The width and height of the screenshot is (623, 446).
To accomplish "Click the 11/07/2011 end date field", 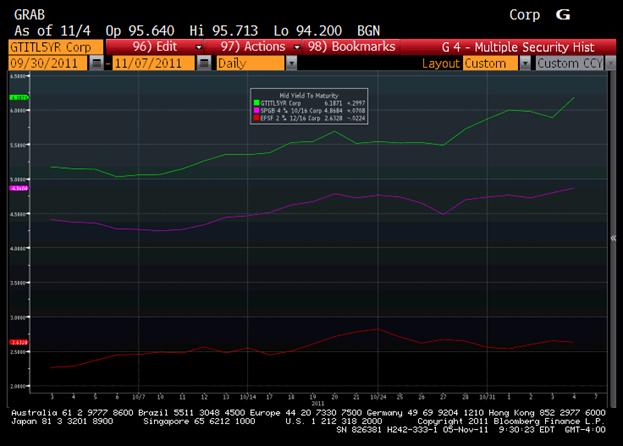I will 153,64.
